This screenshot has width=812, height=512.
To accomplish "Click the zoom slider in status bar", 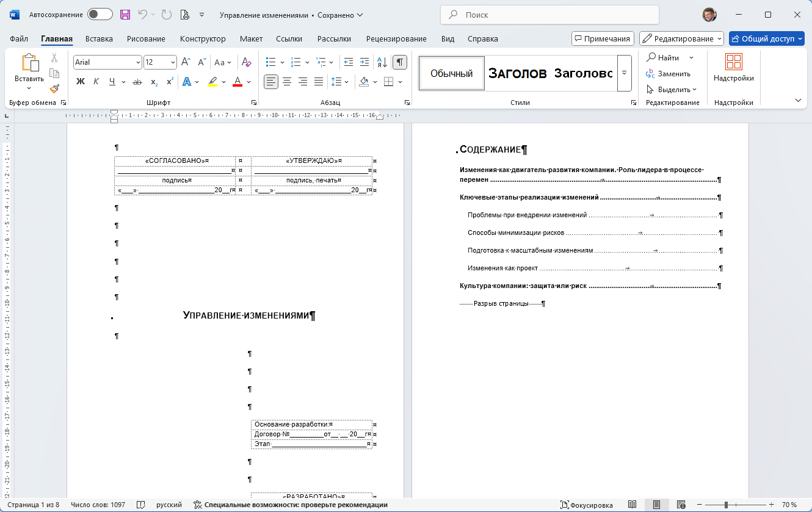I will 726,505.
